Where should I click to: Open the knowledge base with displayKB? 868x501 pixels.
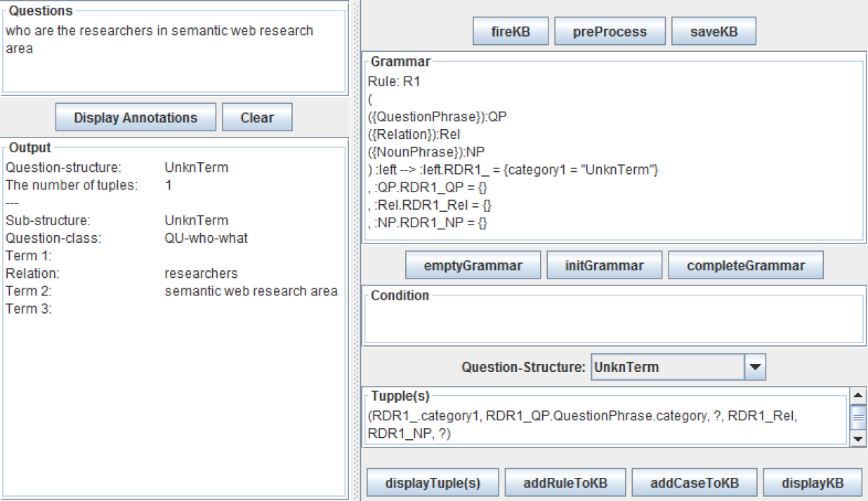813,483
